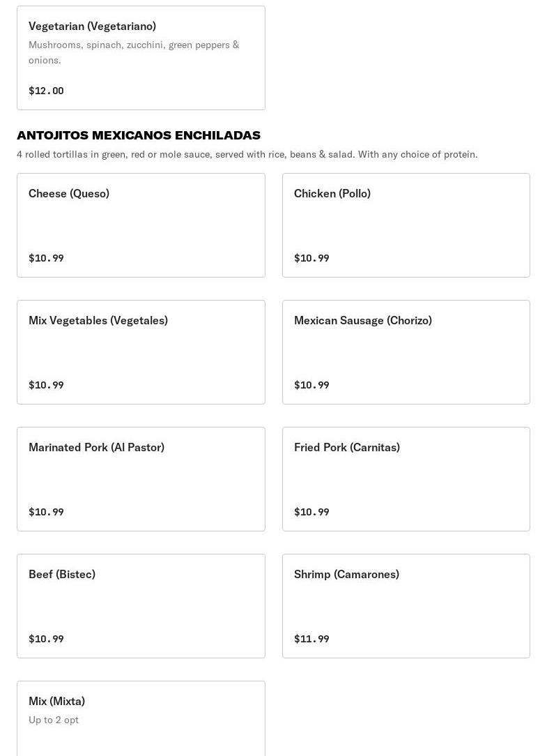
Task: Click the rolled tortillas section description text
Action: 247,154
